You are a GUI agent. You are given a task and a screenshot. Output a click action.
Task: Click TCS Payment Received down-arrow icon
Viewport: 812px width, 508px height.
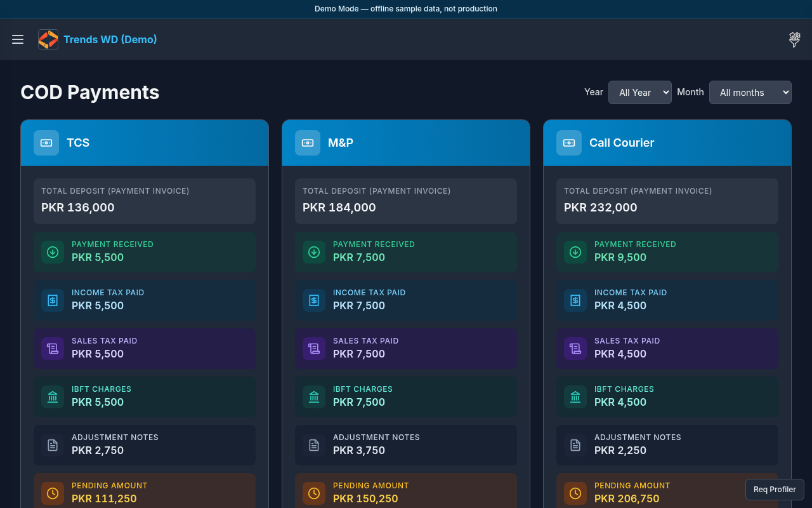tap(53, 252)
